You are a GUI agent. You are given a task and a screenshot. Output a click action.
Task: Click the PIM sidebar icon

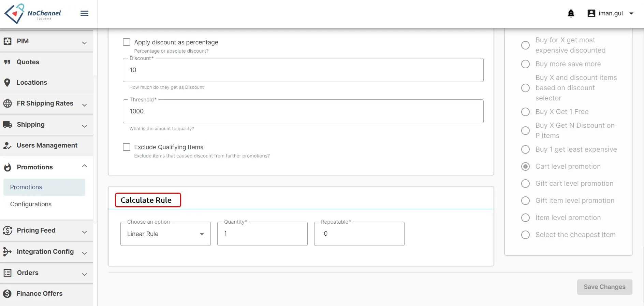(8, 41)
